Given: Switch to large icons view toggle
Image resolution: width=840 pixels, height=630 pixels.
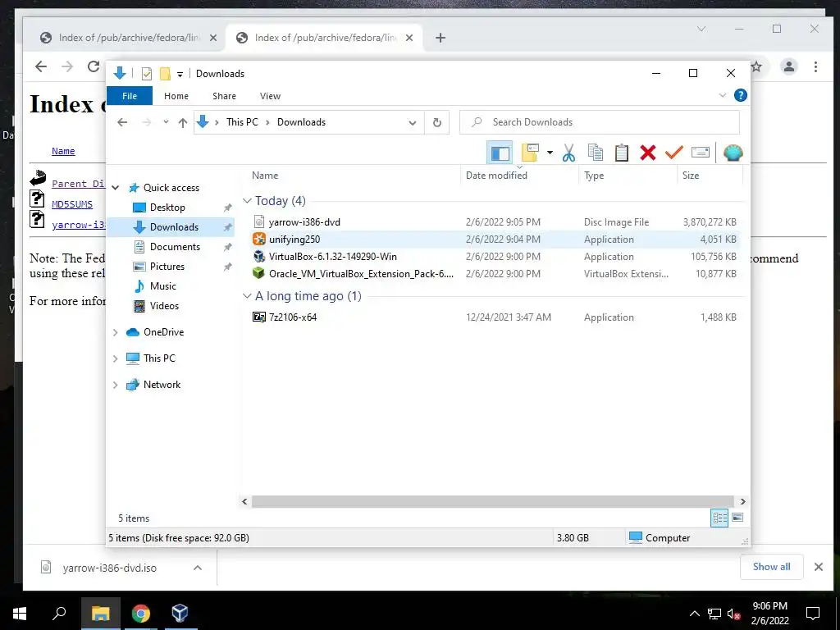Looking at the screenshot, I should click(x=737, y=518).
